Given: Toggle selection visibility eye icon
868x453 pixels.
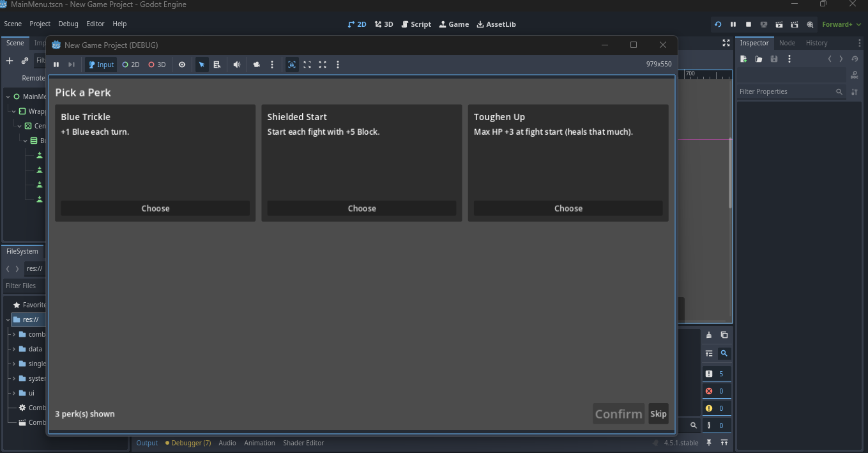Looking at the screenshot, I should pos(182,65).
